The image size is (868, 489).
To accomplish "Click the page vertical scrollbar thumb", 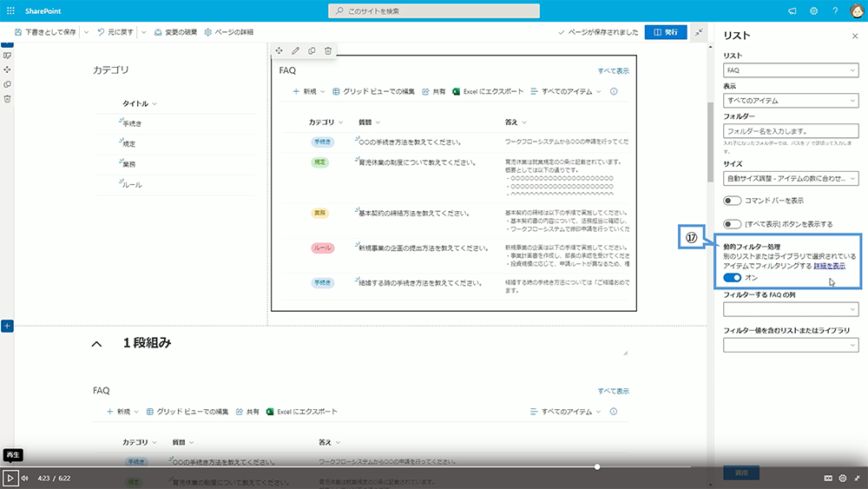I will point(710,142).
